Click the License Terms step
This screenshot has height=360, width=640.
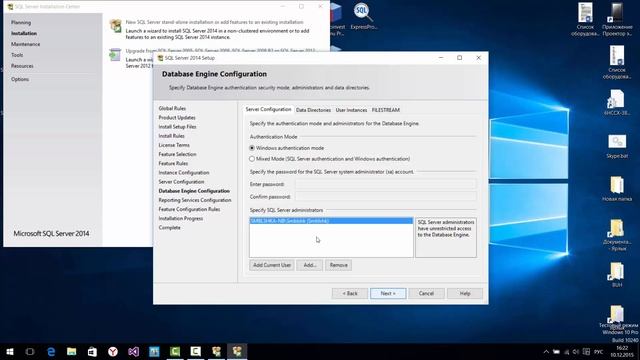click(x=174, y=145)
